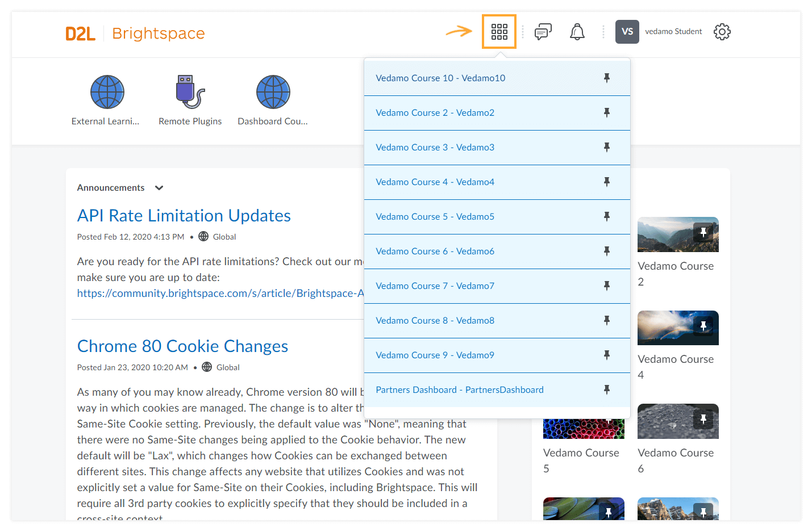
Task: Click Vedamo Course 6 tile title
Action: point(676,460)
